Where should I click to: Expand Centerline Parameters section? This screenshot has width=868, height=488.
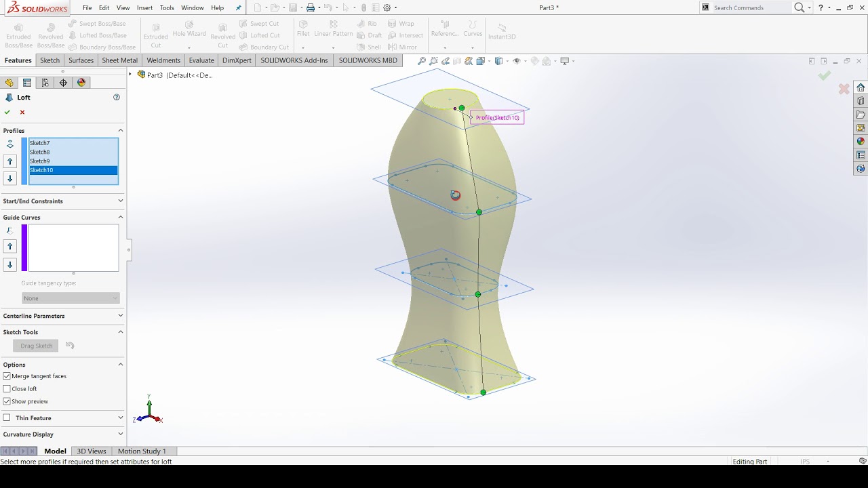[121, 316]
